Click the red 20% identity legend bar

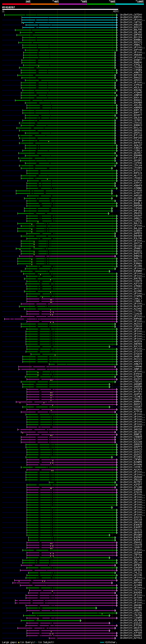[16, 4]
